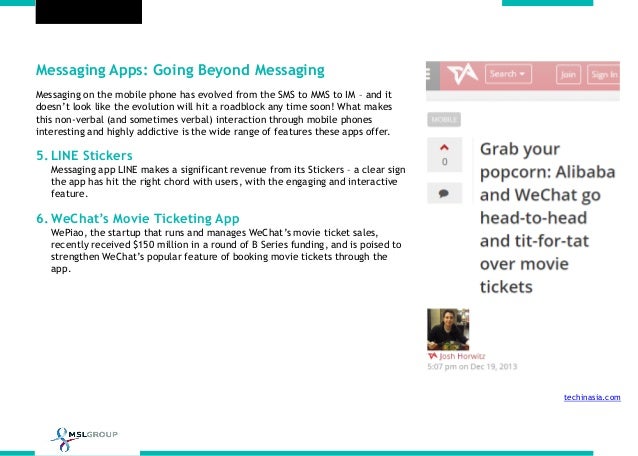The image size is (638, 456).
Task: Click the MSLGROUP logo
Action: coord(84,439)
